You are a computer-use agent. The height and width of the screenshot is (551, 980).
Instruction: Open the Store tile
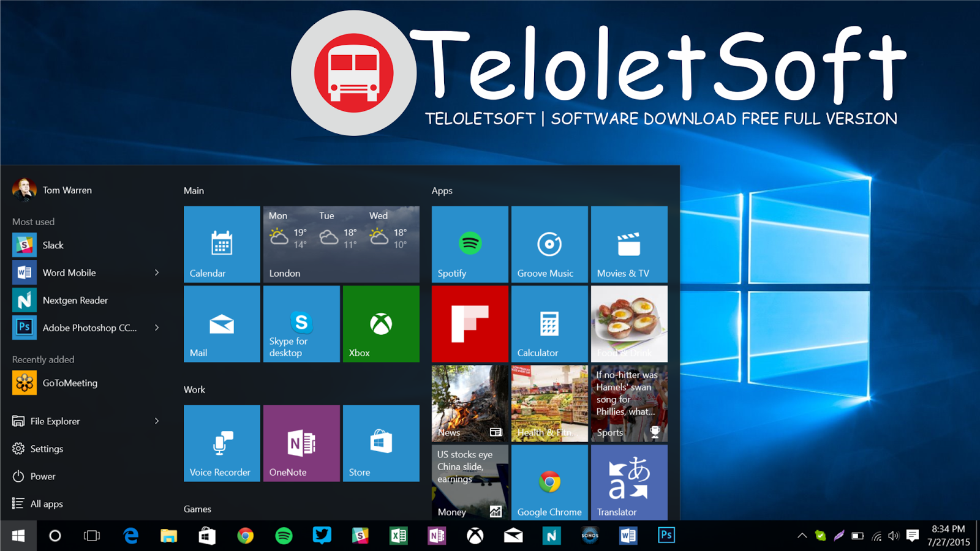[x=381, y=443]
